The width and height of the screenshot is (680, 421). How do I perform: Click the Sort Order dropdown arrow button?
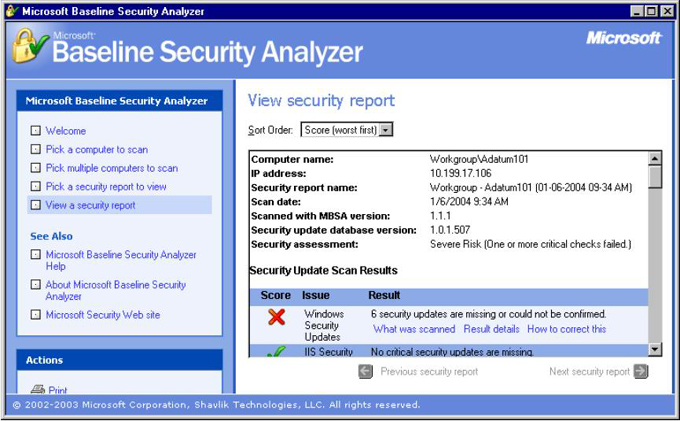pyautogui.click(x=386, y=130)
